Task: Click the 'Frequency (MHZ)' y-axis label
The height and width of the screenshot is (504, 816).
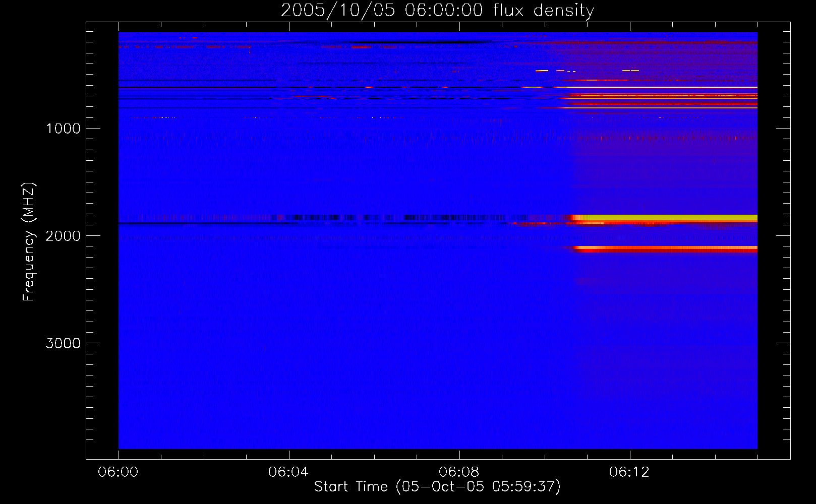Action: 29,242
